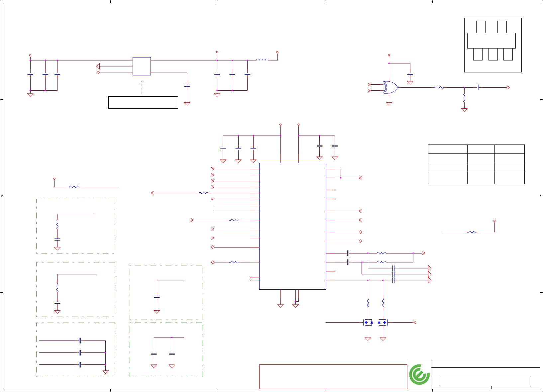Click the empty note box below regulator

[x=143, y=102]
